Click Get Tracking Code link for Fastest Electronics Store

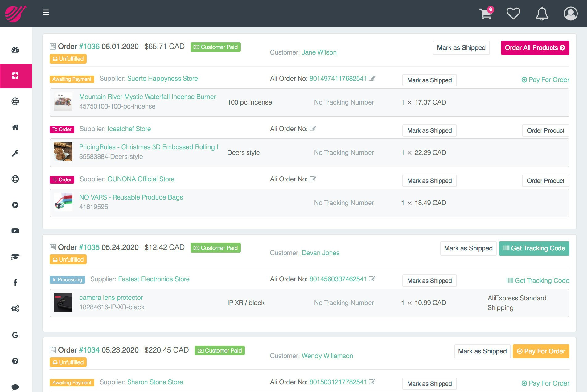[538, 280]
